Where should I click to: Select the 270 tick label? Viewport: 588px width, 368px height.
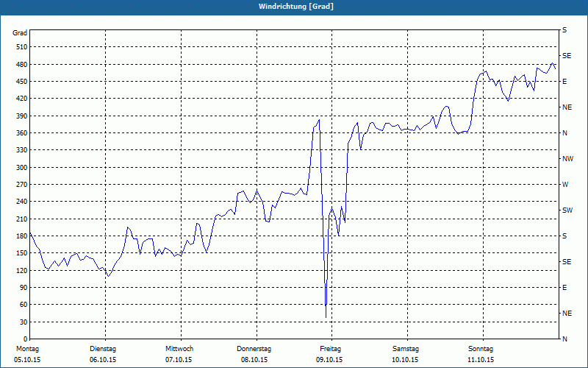pyautogui.click(x=22, y=185)
